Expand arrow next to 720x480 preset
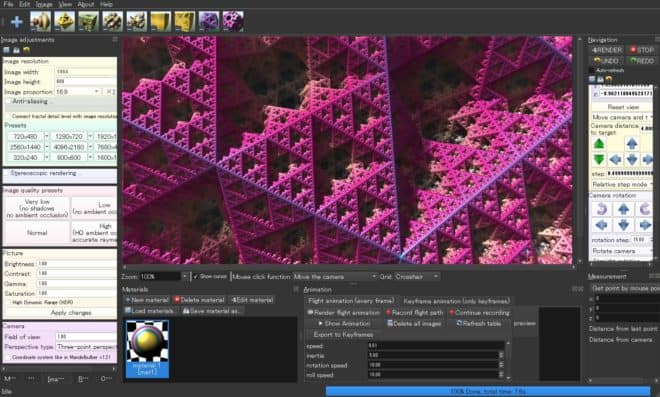Image resolution: width=660 pixels, height=397 pixels. click(46, 136)
